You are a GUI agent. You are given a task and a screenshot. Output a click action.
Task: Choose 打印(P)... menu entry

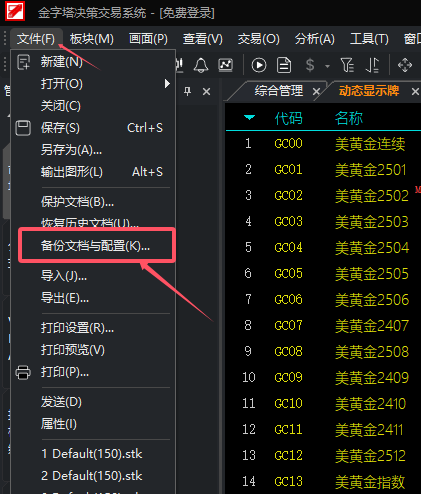(x=93, y=372)
